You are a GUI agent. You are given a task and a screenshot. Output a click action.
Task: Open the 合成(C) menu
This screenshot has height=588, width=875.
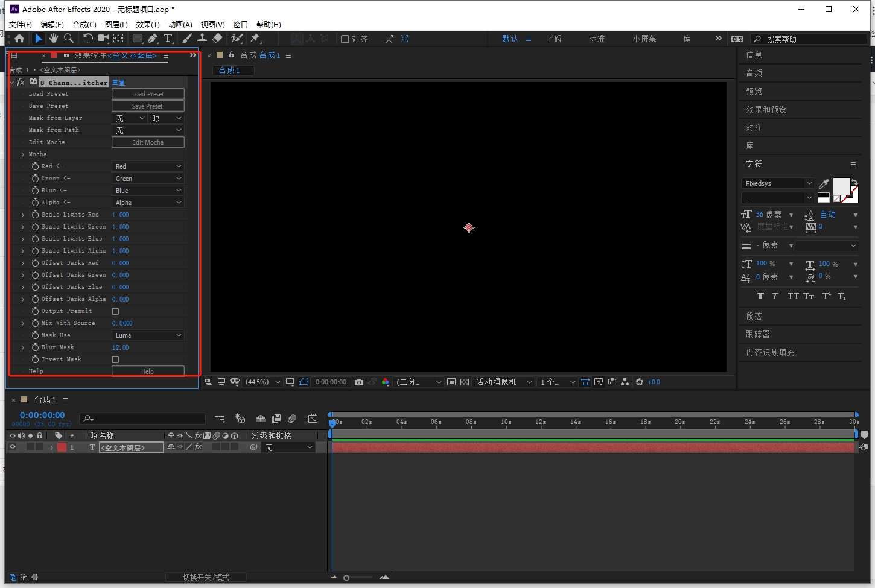coord(84,25)
